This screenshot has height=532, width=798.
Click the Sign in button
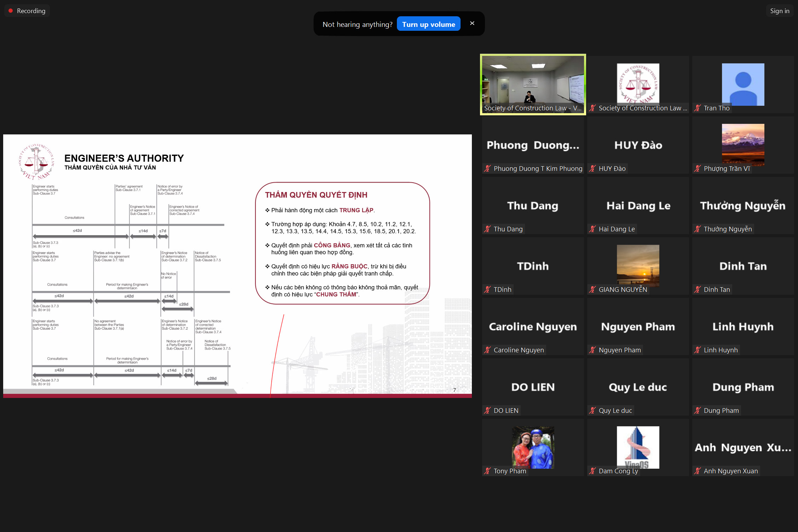tap(779, 11)
